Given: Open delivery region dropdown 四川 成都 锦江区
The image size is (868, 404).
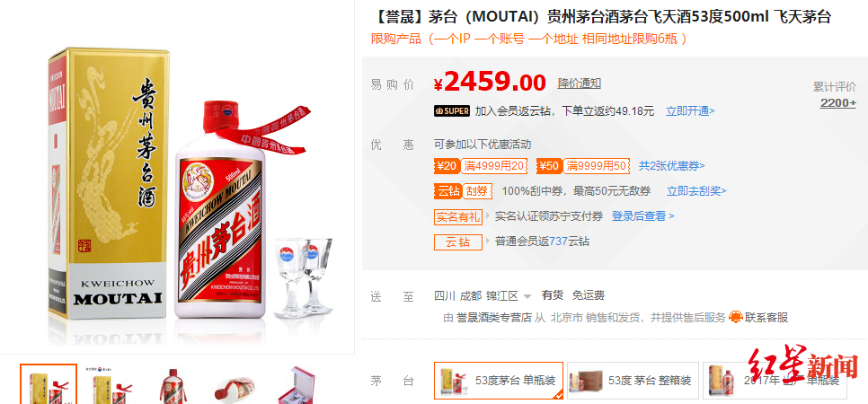Looking at the screenshot, I should coord(483,296).
